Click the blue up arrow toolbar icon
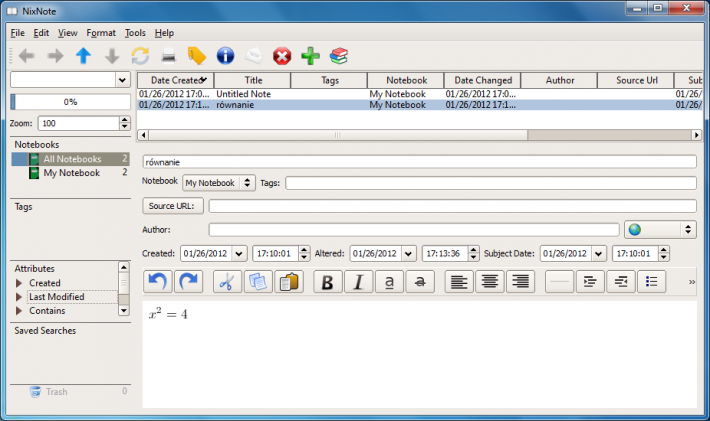The width and height of the screenshot is (710, 421). coord(83,56)
